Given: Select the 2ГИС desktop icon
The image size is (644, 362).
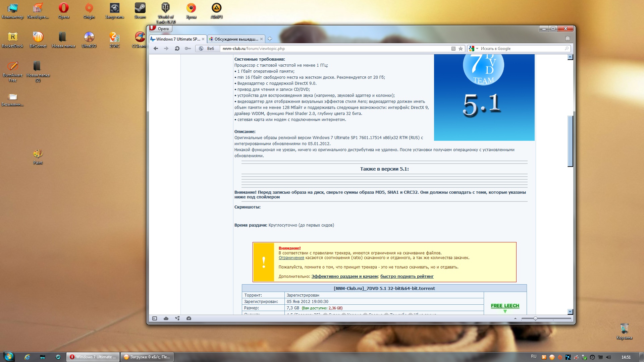Looking at the screenshot, I should pos(114,40).
